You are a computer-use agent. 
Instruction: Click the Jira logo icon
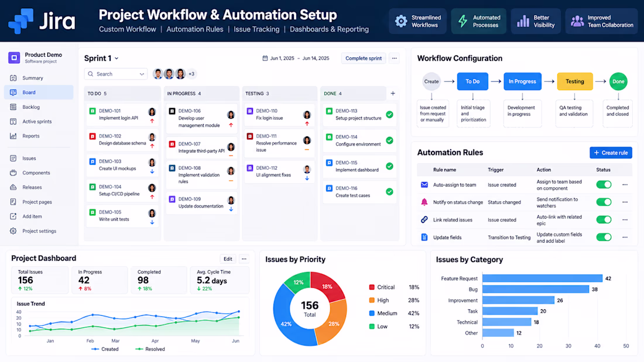[21, 20]
